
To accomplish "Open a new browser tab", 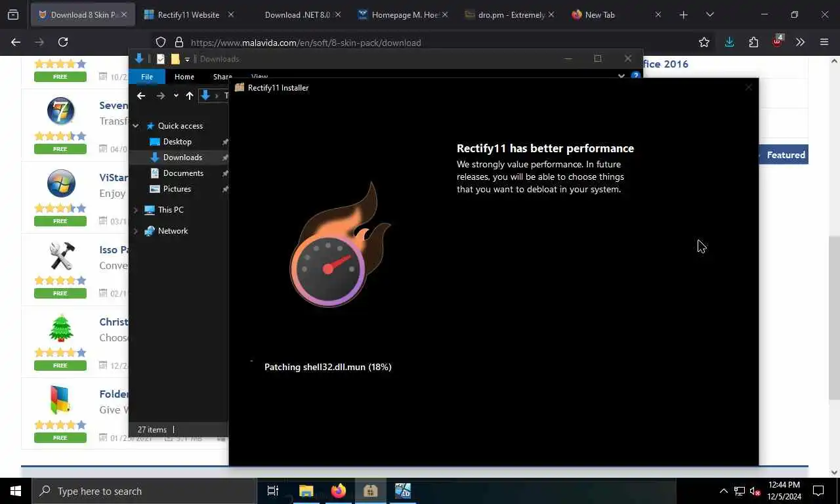I will [684, 14].
